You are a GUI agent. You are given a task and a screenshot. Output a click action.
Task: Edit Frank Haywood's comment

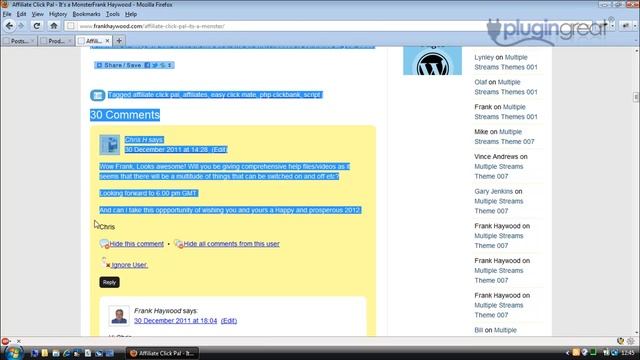(x=229, y=321)
